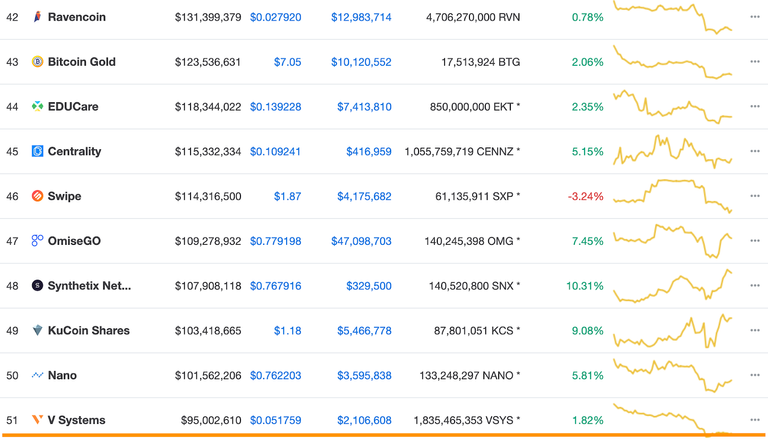Click Bitcoin Gold price $7.05
768x441 pixels.
coord(288,62)
